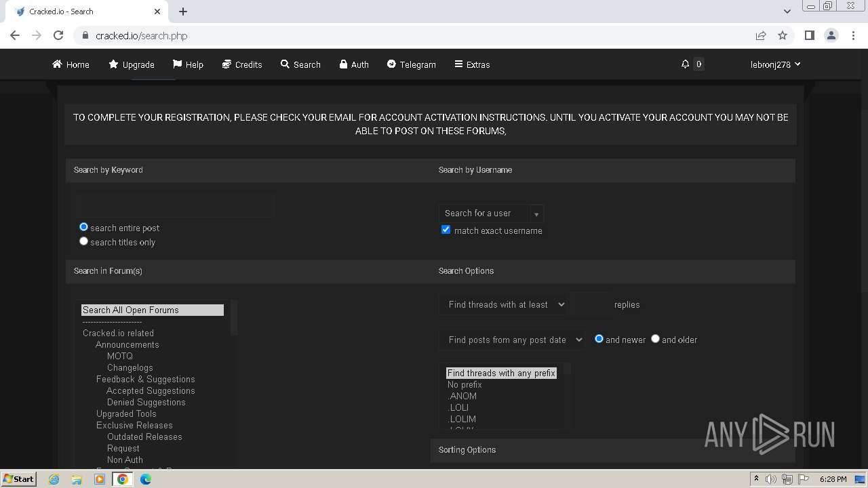Screen dimensions: 868x488
Task: Open Chrome profile avatar icon
Action: (831, 35)
